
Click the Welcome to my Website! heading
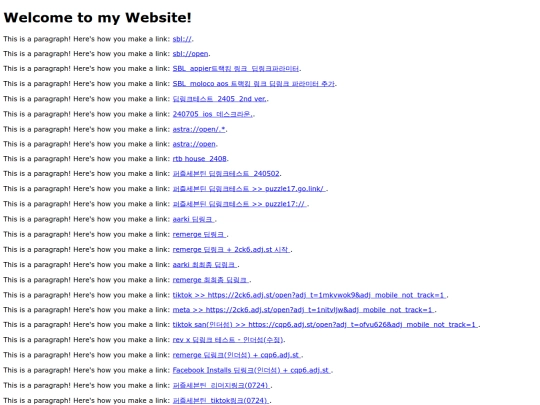point(97,18)
